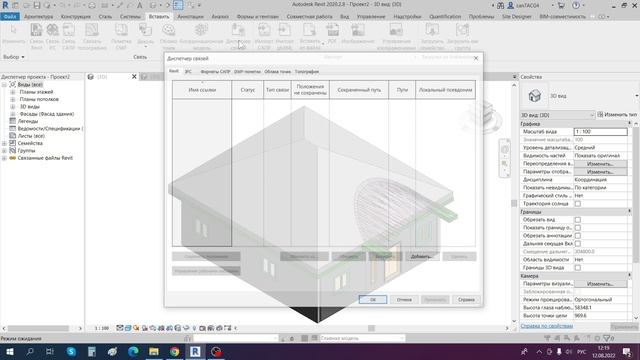Viewport: 640px width, 360px height.
Task: Switch to the IFC tab in Диспетчер связей
Action: pos(188,71)
